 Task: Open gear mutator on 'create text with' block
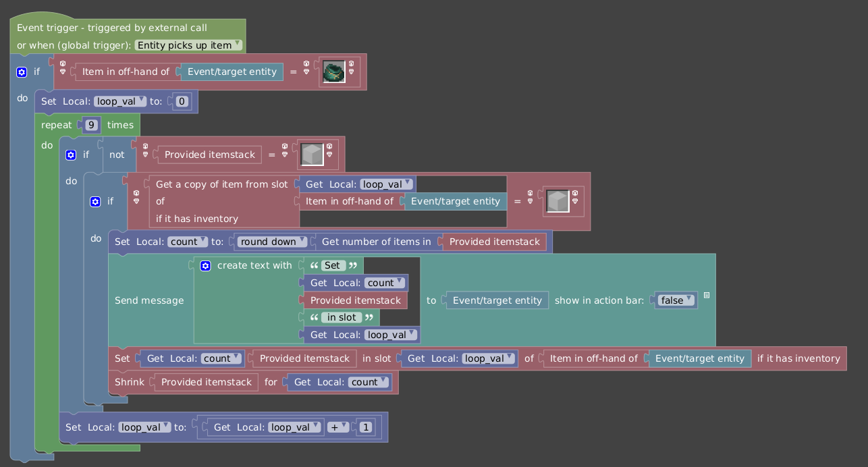(x=205, y=265)
